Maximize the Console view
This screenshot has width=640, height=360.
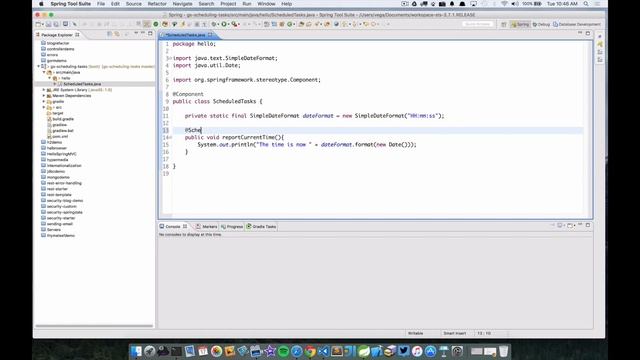588,225
